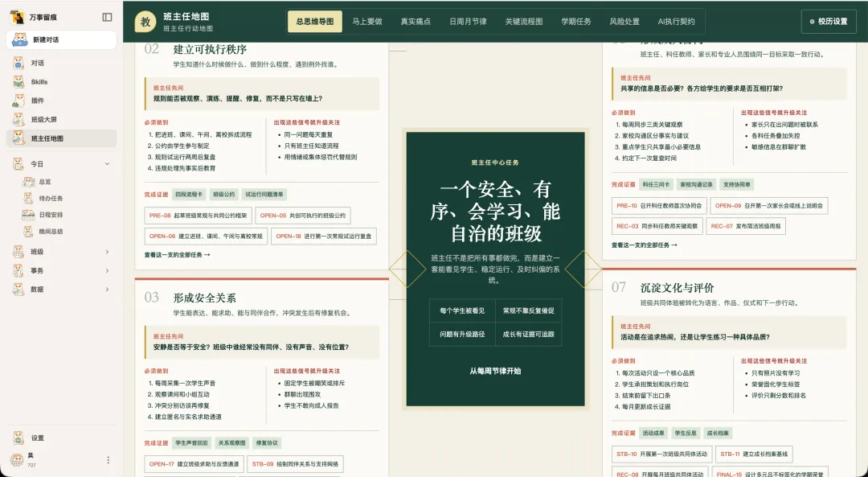
Task: Toggle the sidebar collapse icon
Action: (x=108, y=17)
